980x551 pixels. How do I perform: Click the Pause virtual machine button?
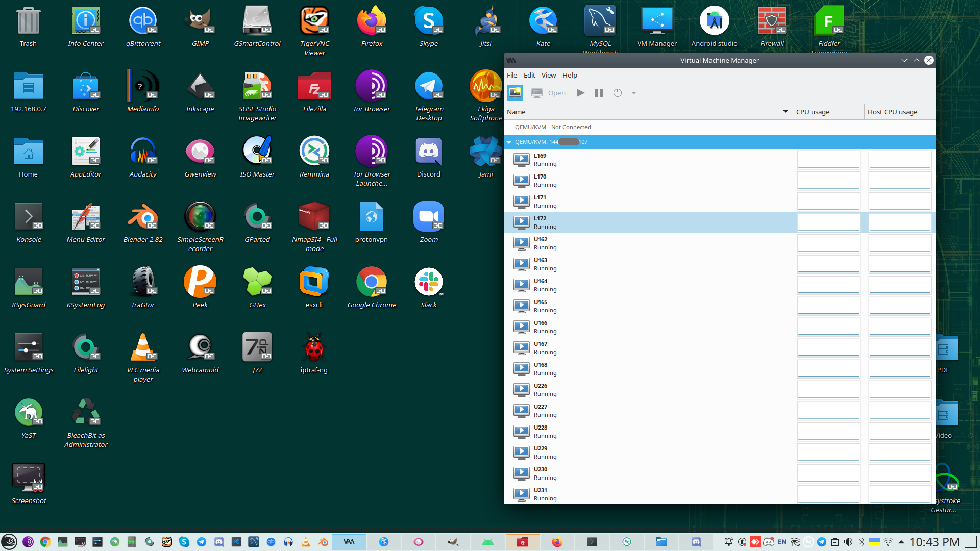pos(599,93)
